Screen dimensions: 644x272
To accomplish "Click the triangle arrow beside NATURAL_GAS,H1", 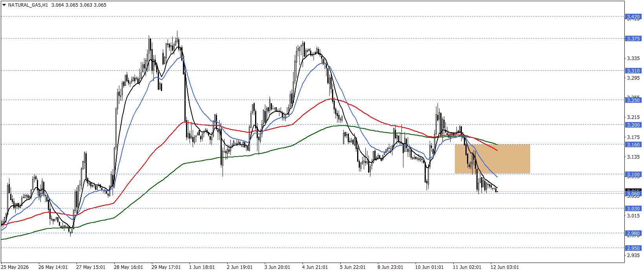I will click(4, 5).
